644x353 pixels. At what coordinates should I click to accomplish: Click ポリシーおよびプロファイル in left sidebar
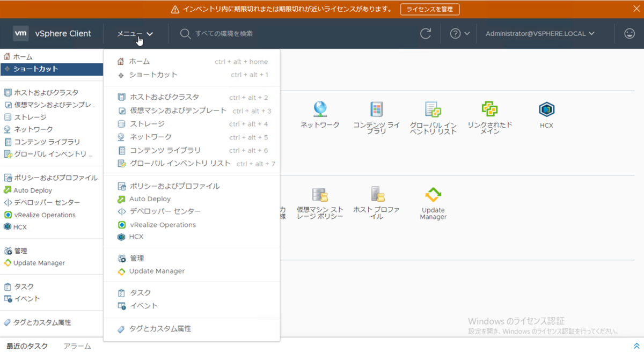click(52, 178)
